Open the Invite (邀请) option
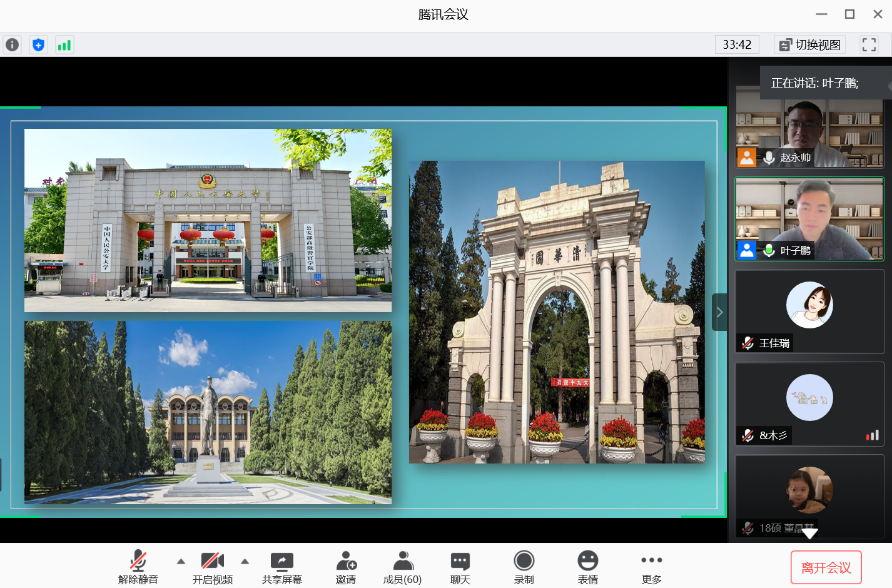The height and width of the screenshot is (588, 892). 346,568
